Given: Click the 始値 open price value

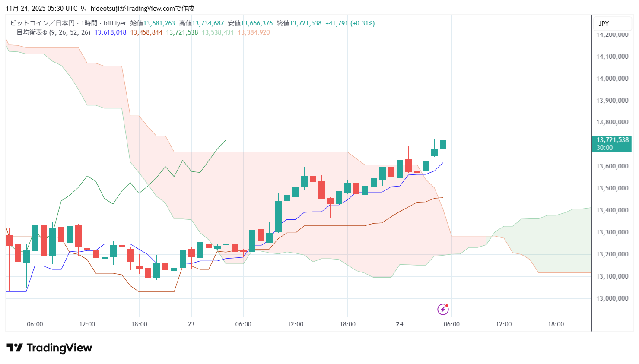Looking at the screenshot, I should point(159,23).
